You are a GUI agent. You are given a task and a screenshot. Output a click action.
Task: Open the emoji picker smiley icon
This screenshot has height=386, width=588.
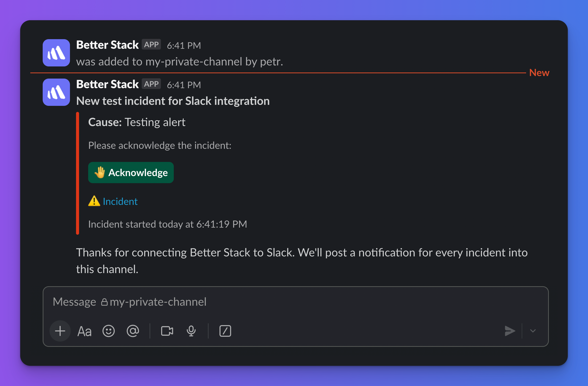pos(109,331)
